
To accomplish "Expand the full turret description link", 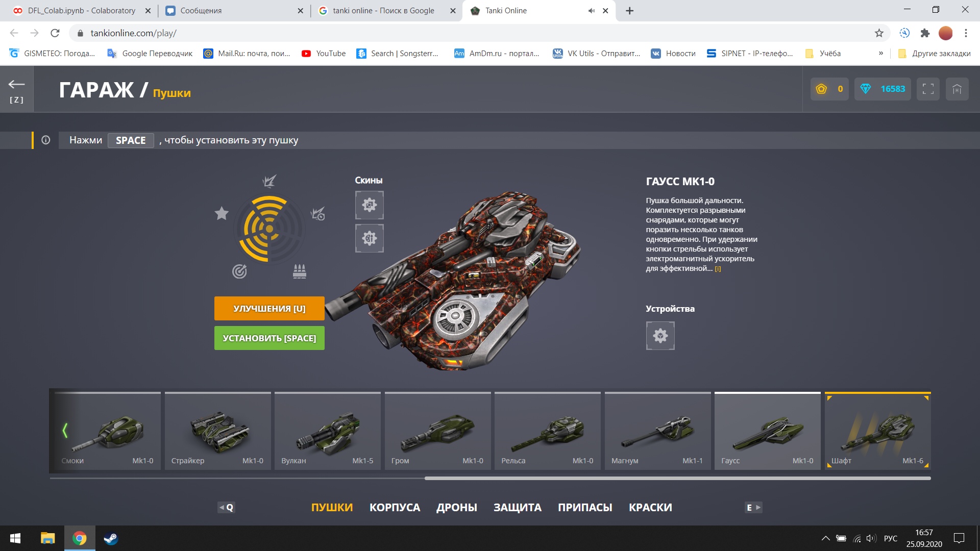I will click(x=718, y=269).
